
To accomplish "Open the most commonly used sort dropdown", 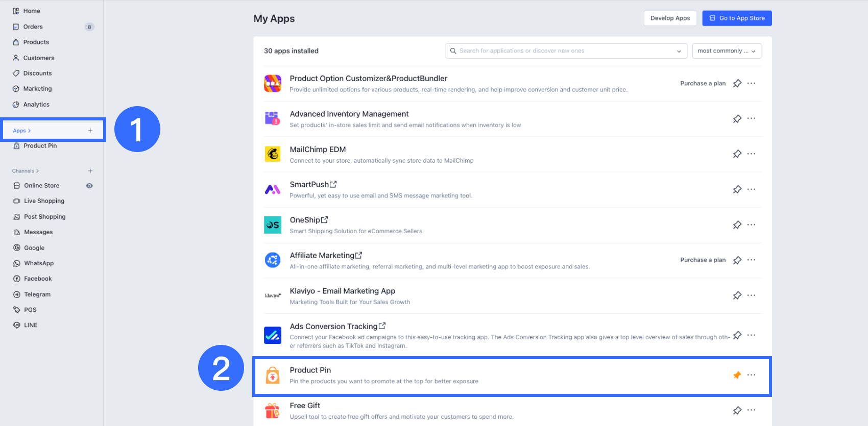I will click(x=726, y=51).
